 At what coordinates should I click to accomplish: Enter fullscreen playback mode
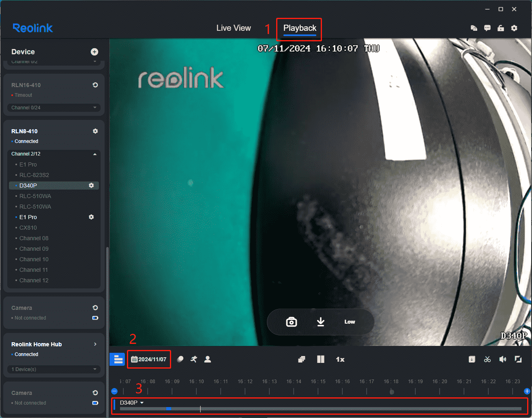518,359
